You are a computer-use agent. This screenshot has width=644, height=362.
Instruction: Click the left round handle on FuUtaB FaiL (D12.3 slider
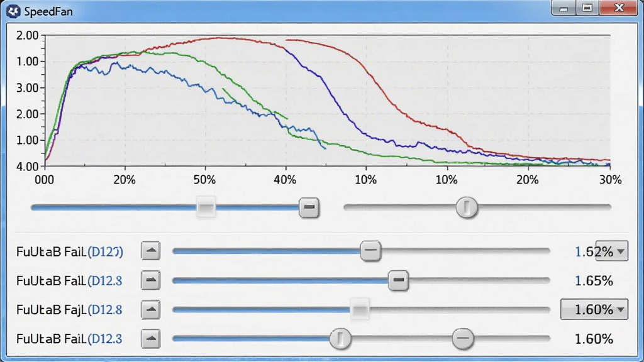click(340, 339)
